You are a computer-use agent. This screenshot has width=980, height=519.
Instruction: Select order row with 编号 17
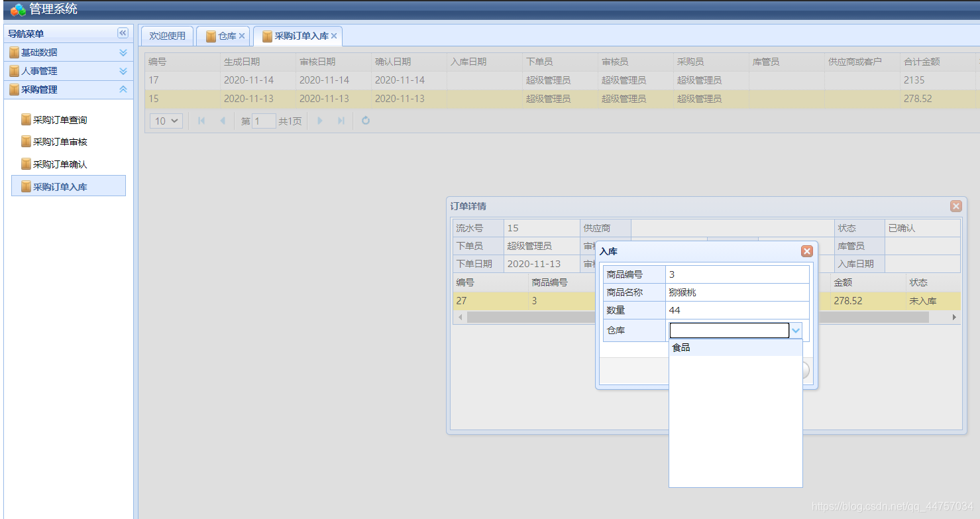[561, 80]
